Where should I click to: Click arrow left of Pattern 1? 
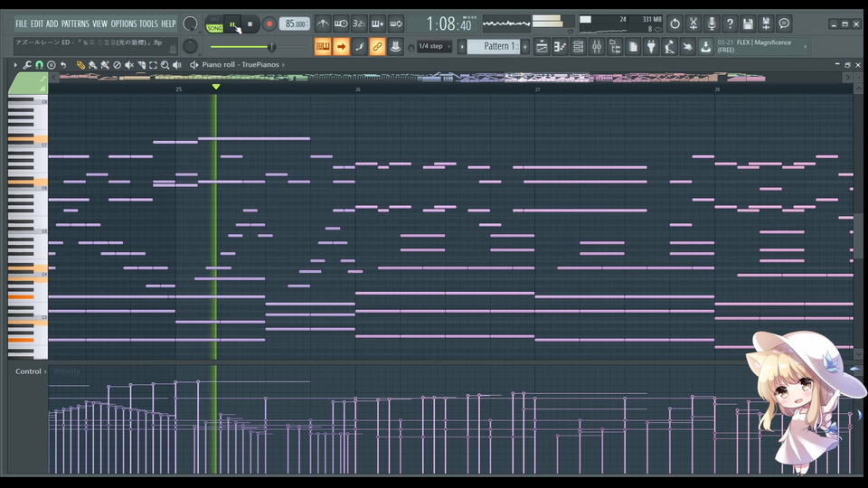coord(462,46)
